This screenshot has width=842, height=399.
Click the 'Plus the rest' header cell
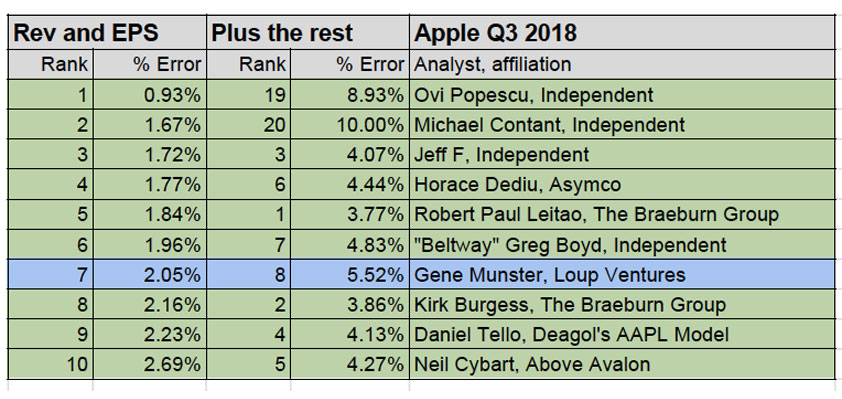[308, 33]
